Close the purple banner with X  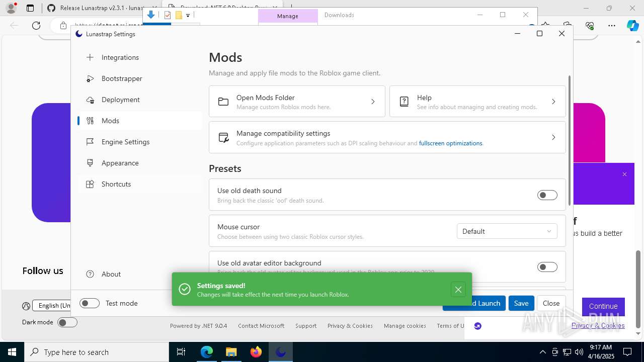pyautogui.click(x=624, y=174)
